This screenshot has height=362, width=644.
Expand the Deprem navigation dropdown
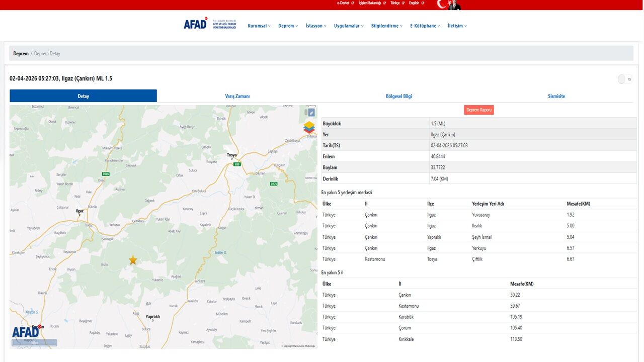click(287, 26)
